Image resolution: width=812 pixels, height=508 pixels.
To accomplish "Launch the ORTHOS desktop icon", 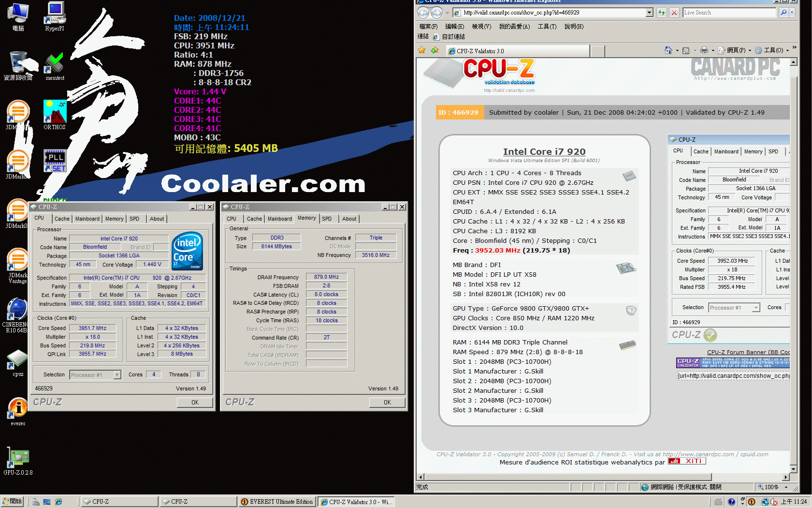I will click(x=55, y=115).
